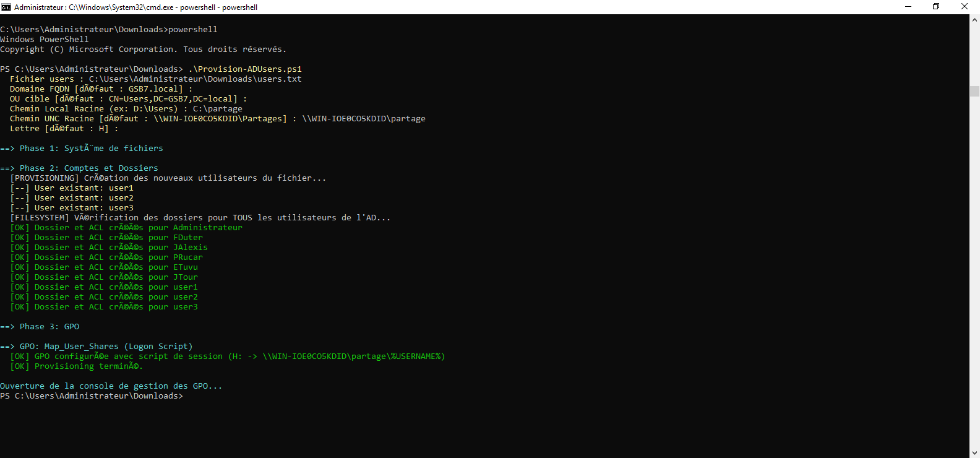Click the GPO session script OK line
Screen dimensions: 980x458
(228, 356)
